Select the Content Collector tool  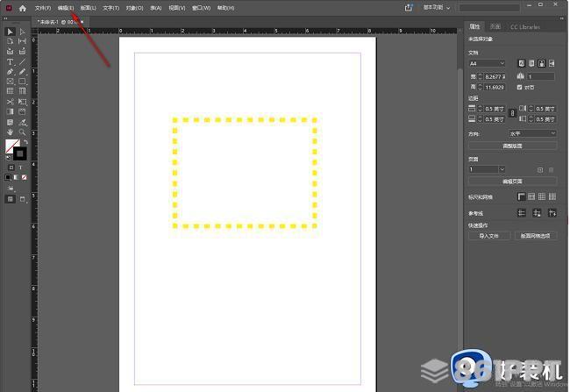[x=11, y=51]
